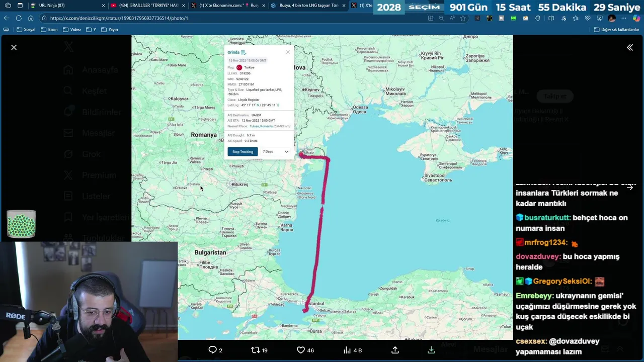
Task: Open the browser settings and more menu
Action: [x=624, y=18]
